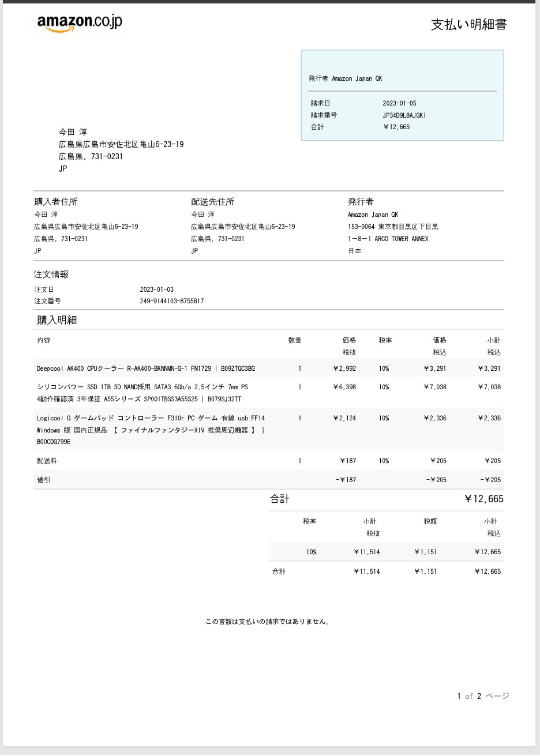Screen dimensions: 540x756
Task: Click the invoice date 2023-01-05
Action: tap(399, 103)
